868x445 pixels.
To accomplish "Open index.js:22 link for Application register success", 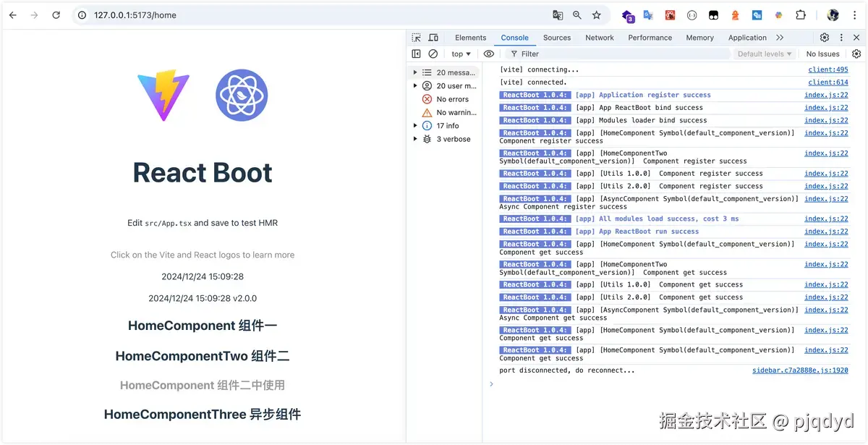I will click(x=826, y=95).
